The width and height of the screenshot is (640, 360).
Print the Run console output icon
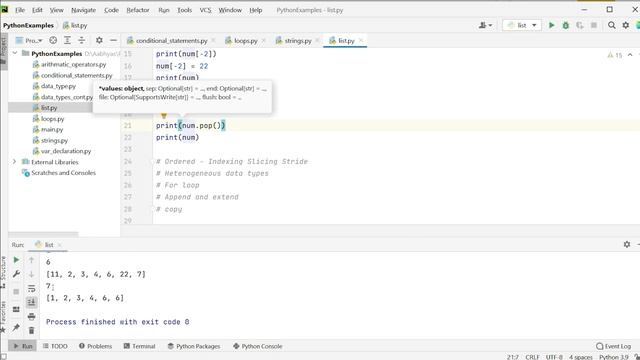31,317
